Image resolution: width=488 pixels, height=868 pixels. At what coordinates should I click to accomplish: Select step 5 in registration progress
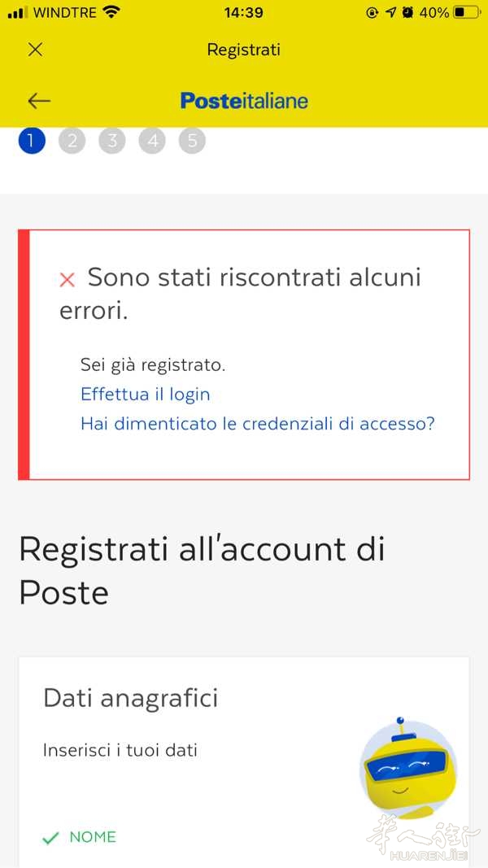pyautogui.click(x=192, y=141)
